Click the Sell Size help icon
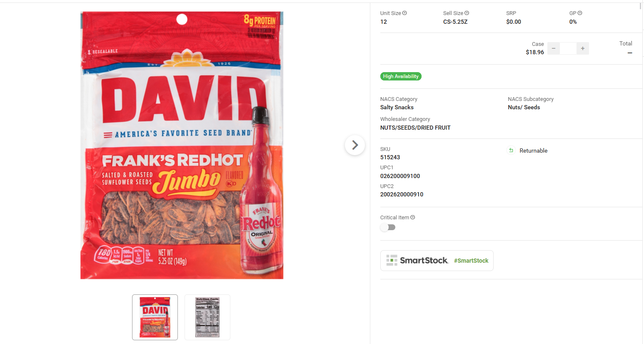This screenshot has width=644, height=344. (467, 13)
